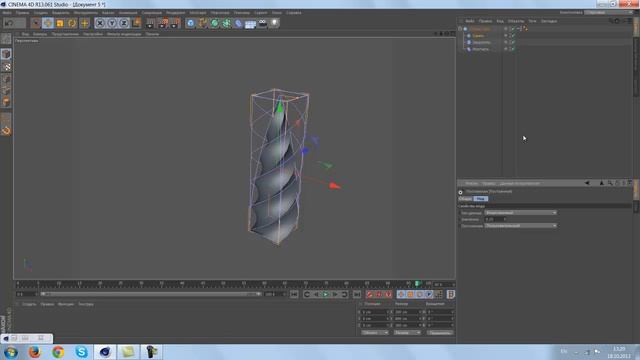Add a Light object
This screenshot has height=360, width=640.
pos(274,23)
